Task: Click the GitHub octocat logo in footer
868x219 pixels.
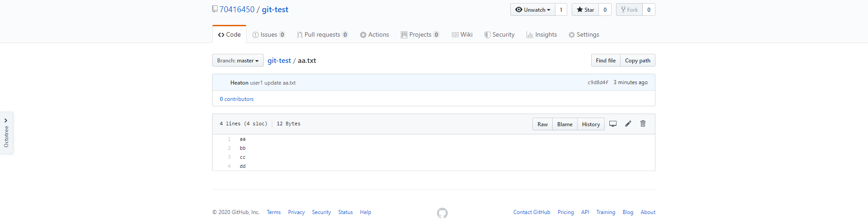Action: click(442, 213)
